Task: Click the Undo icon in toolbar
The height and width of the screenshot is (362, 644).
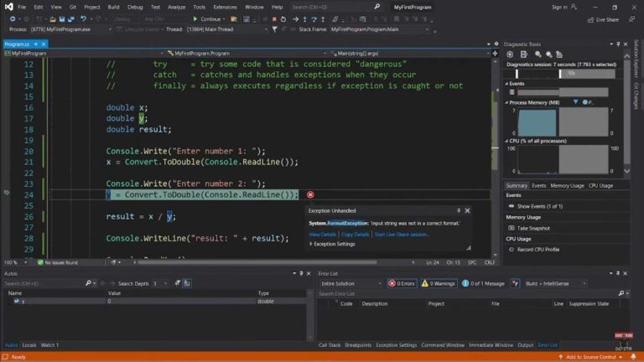Action: click(x=83, y=19)
